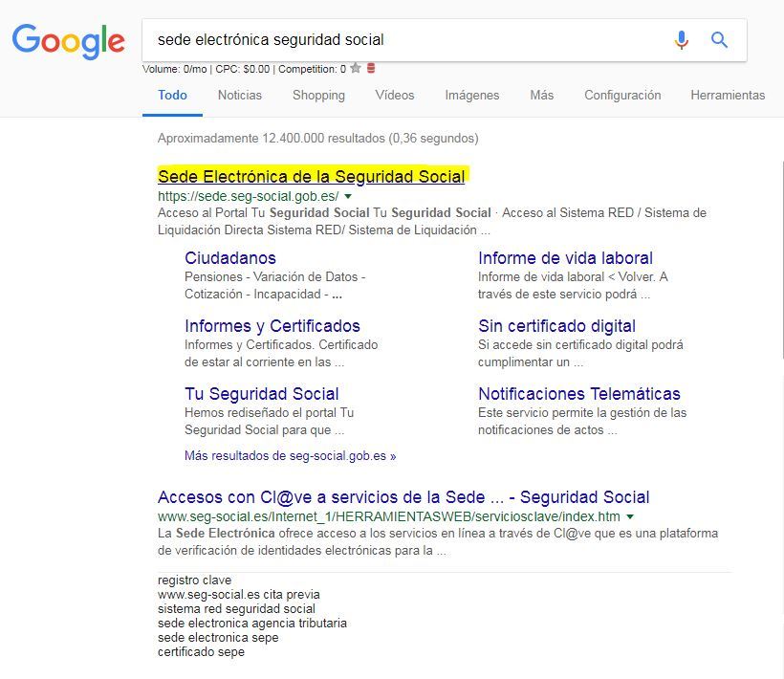784x679 pixels.
Task: Open Configuración menu
Action: click(x=622, y=95)
